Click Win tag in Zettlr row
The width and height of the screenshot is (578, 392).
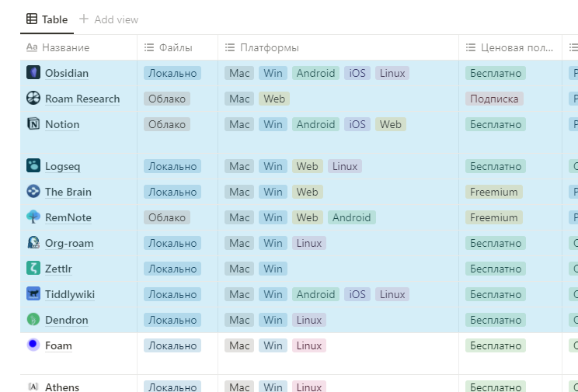pos(273,269)
